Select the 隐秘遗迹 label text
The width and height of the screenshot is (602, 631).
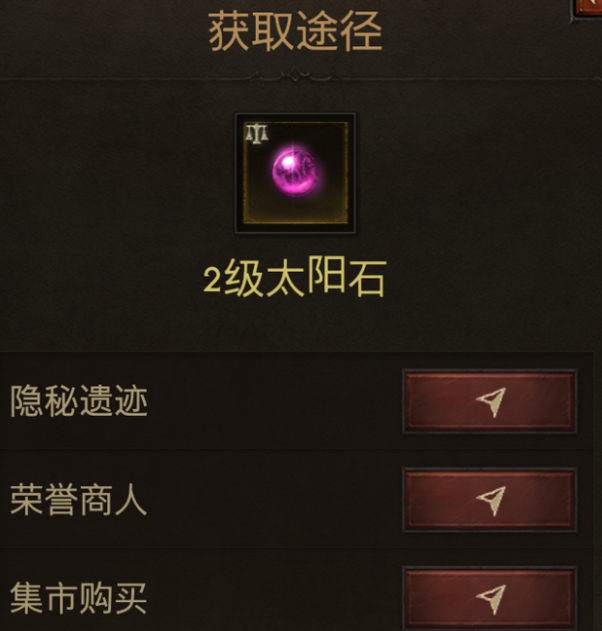tap(79, 401)
